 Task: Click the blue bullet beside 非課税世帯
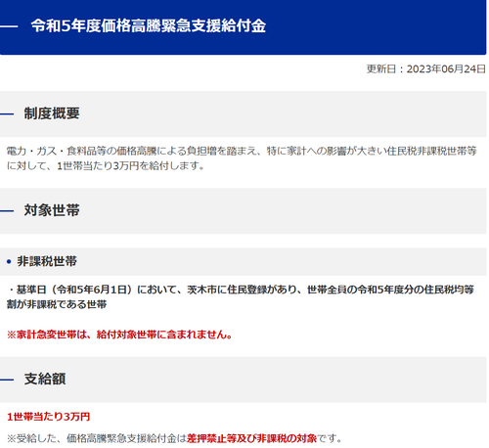coord(9,261)
